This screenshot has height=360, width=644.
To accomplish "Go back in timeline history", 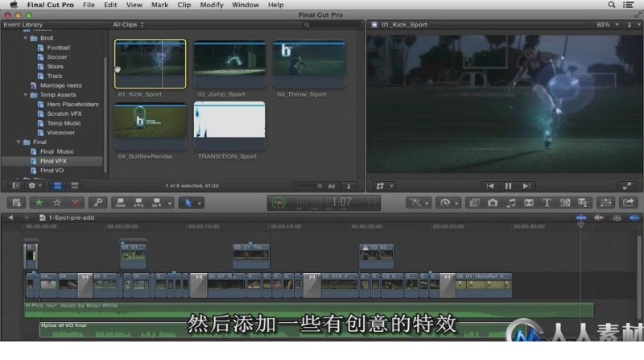I will pyautogui.click(x=10, y=217).
